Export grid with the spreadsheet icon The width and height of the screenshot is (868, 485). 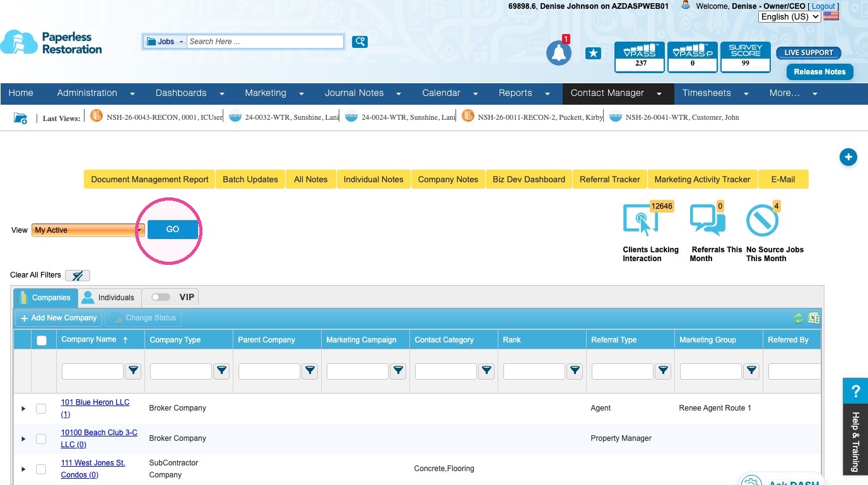pyautogui.click(x=814, y=318)
